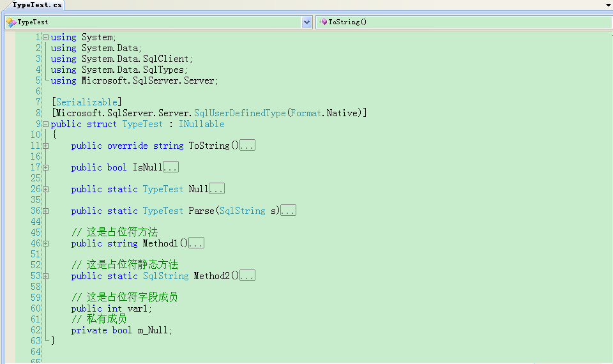Click the 'int' keyword on line 60
Screen dimensions: 613x364
(x=114, y=309)
